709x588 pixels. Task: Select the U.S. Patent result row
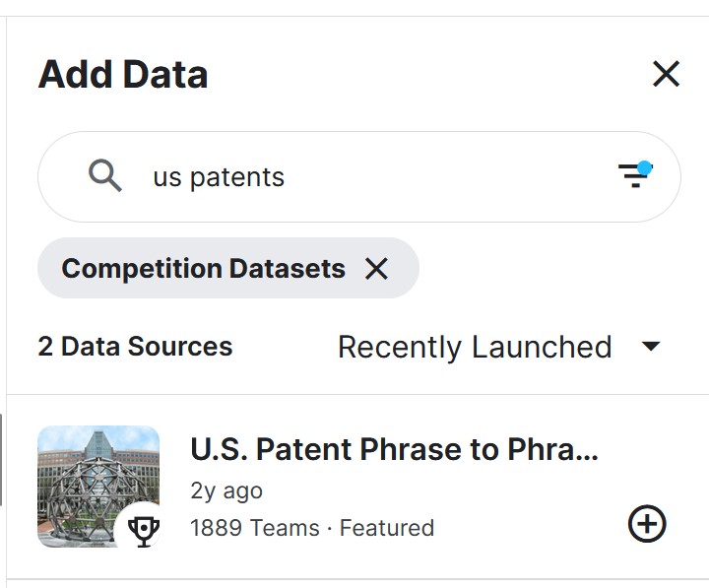357,487
